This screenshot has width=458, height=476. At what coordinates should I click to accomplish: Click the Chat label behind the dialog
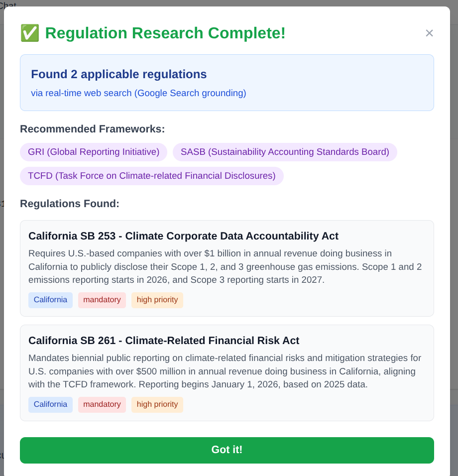pos(8,6)
